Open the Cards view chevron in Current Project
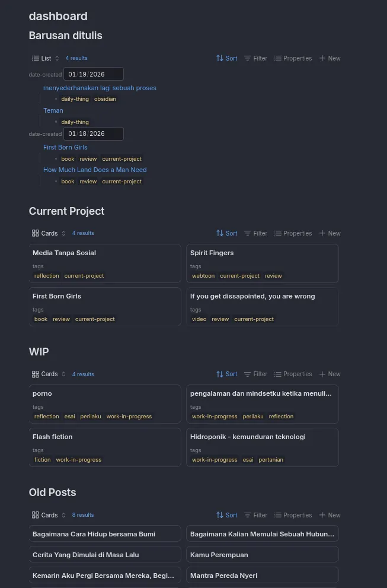 click(62, 233)
